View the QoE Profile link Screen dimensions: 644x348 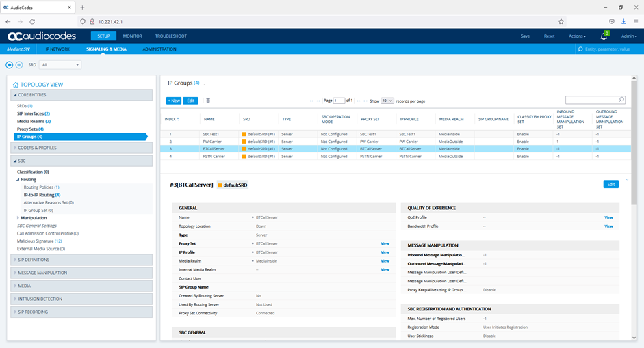point(608,217)
